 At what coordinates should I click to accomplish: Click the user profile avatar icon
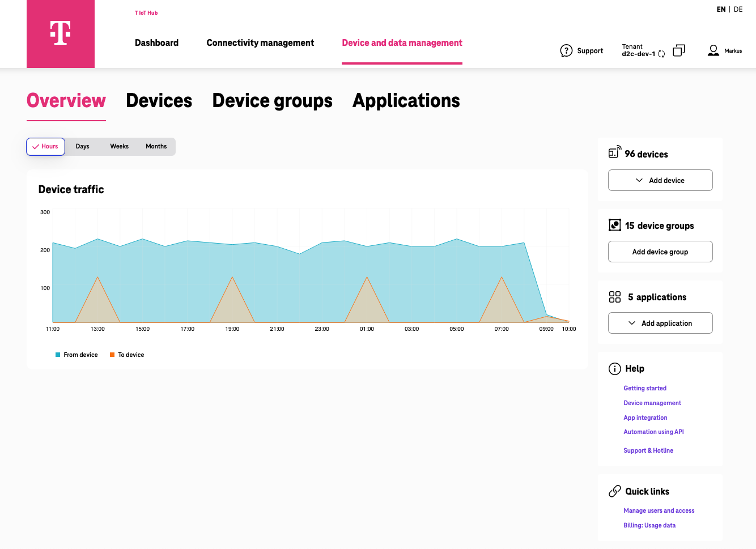click(713, 50)
